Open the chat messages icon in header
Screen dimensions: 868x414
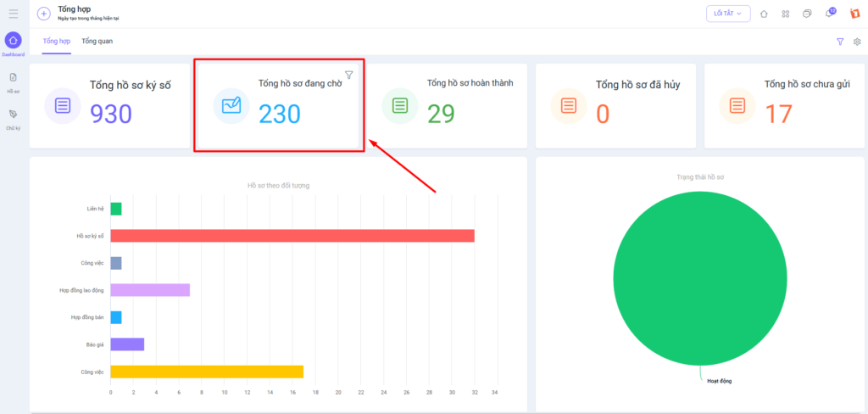(807, 14)
